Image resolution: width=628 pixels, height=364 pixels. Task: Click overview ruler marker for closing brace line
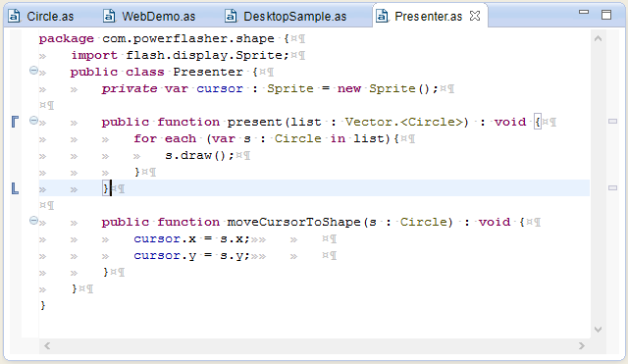point(612,187)
